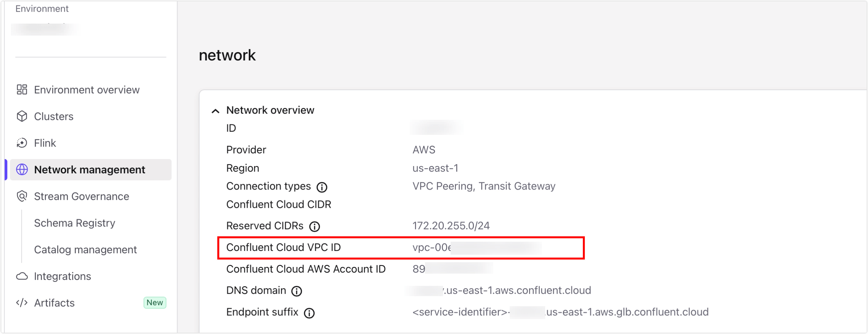Open the Endpoint suffix info tooltip

[309, 313]
